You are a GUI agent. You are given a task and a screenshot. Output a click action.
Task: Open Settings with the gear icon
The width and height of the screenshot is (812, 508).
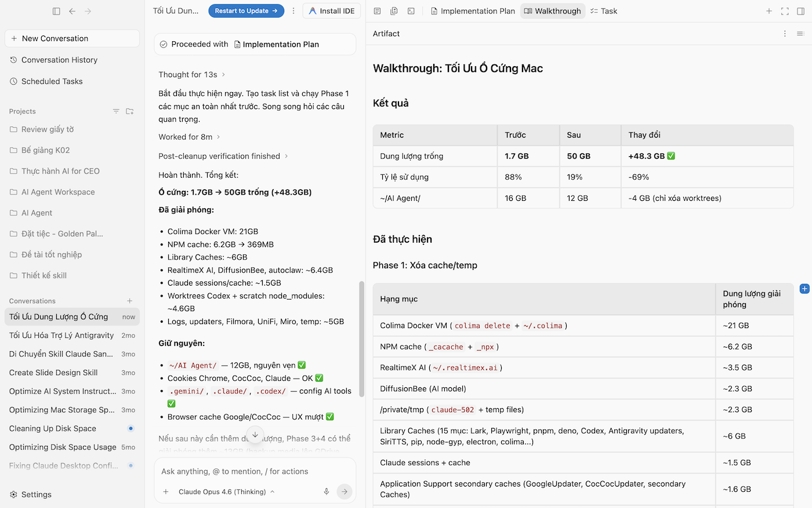pyautogui.click(x=31, y=495)
